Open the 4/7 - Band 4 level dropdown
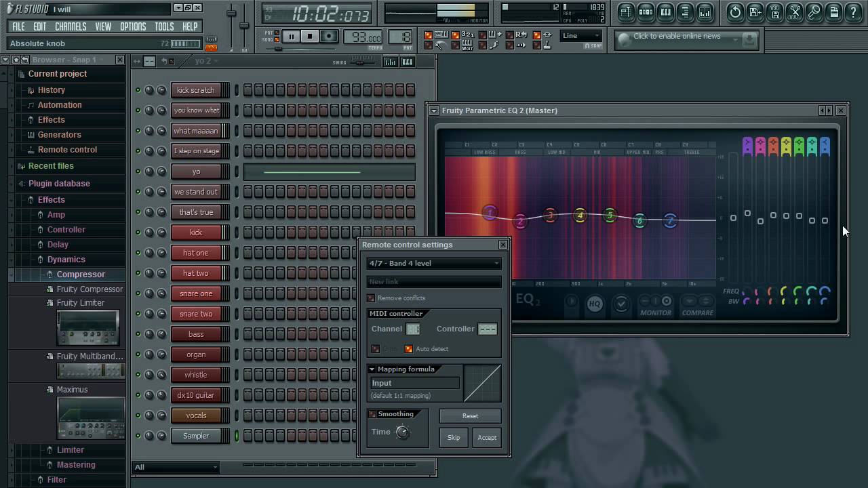This screenshot has height=488, width=868. pyautogui.click(x=434, y=264)
